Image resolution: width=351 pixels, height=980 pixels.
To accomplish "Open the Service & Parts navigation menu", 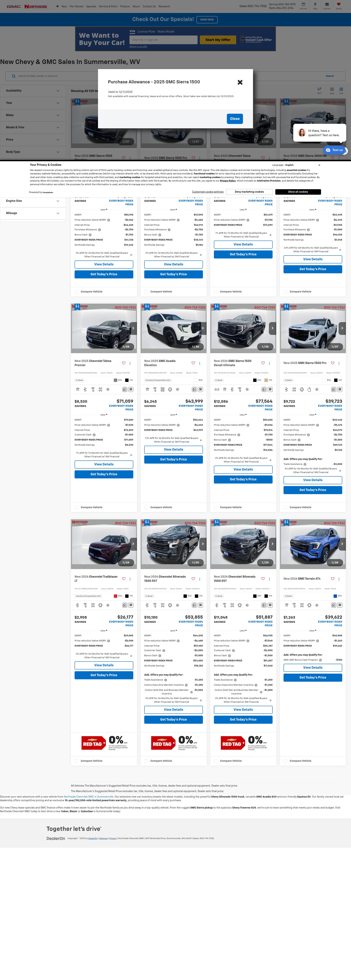I will (108, 6).
